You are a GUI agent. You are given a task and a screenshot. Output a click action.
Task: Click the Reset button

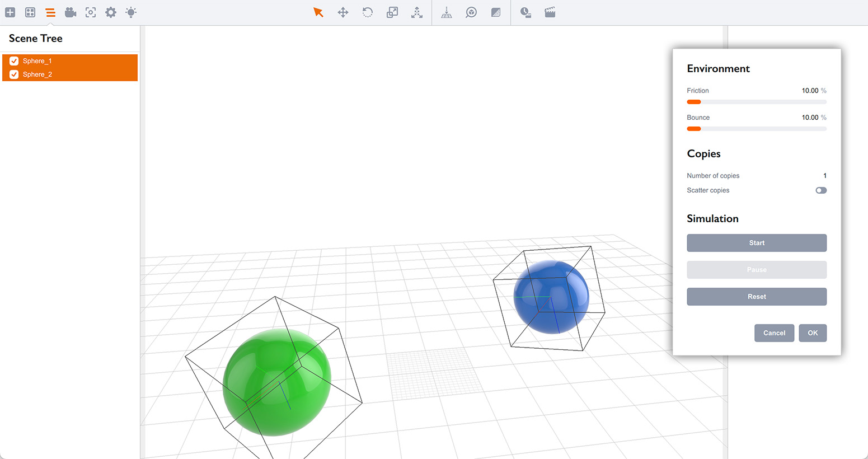[757, 297]
